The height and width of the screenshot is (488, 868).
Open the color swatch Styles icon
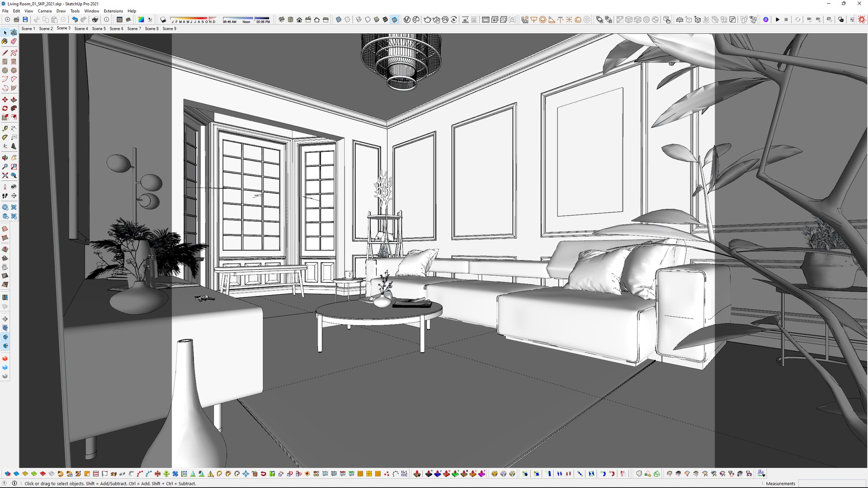point(141,19)
